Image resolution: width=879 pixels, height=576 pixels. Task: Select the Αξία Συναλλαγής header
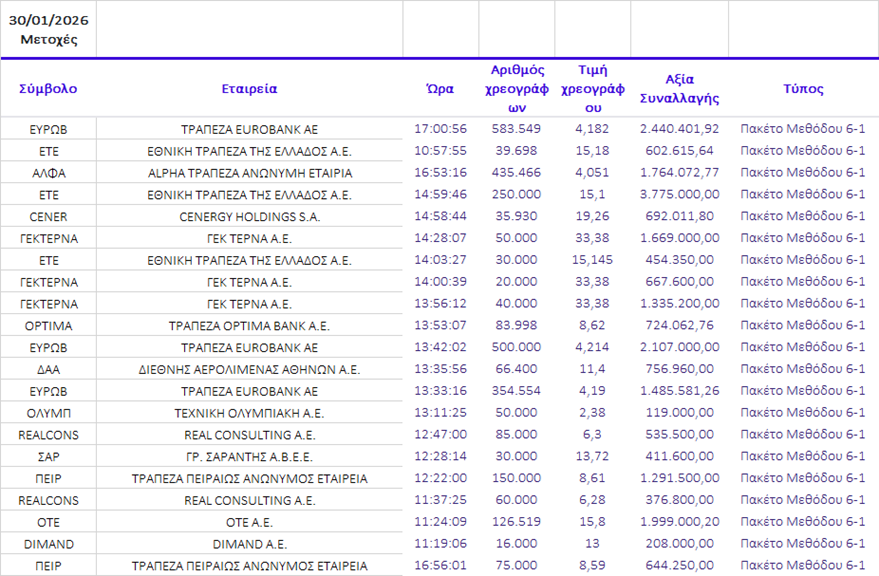point(679,89)
